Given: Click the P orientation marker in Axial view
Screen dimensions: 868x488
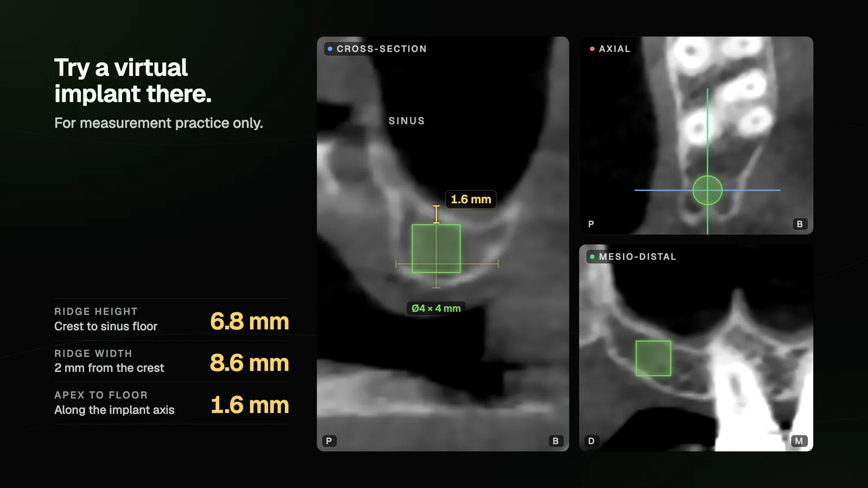Looking at the screenshot, I should click(591, 224).
